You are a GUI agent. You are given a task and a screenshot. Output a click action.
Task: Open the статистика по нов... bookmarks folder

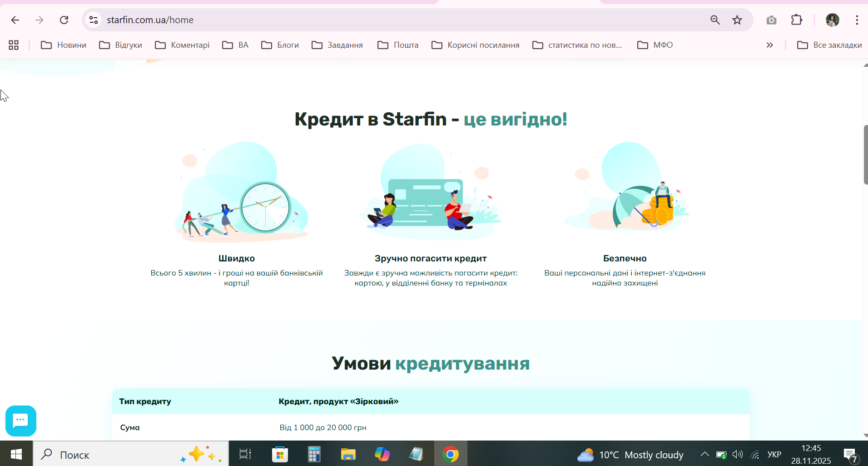(x=577, y=45)
